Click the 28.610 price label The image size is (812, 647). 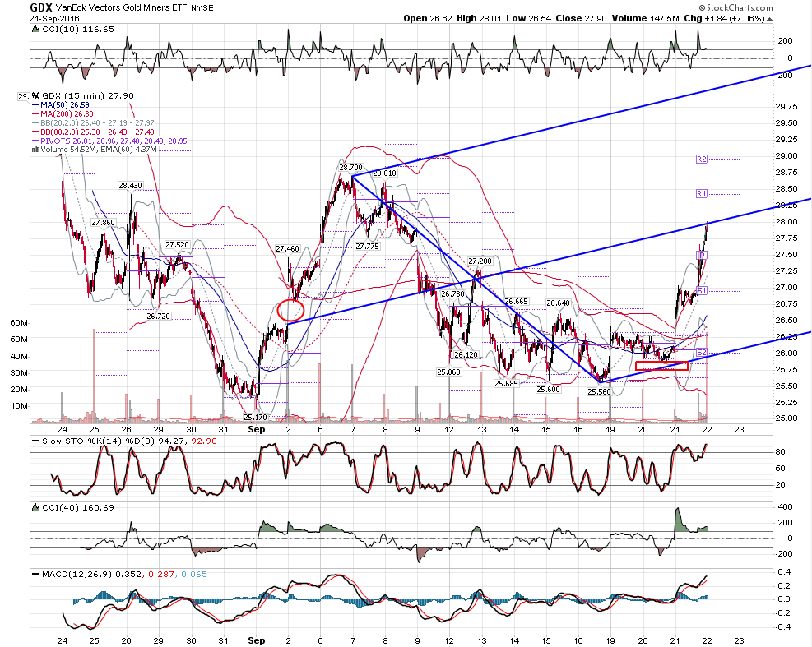point(385,173)
